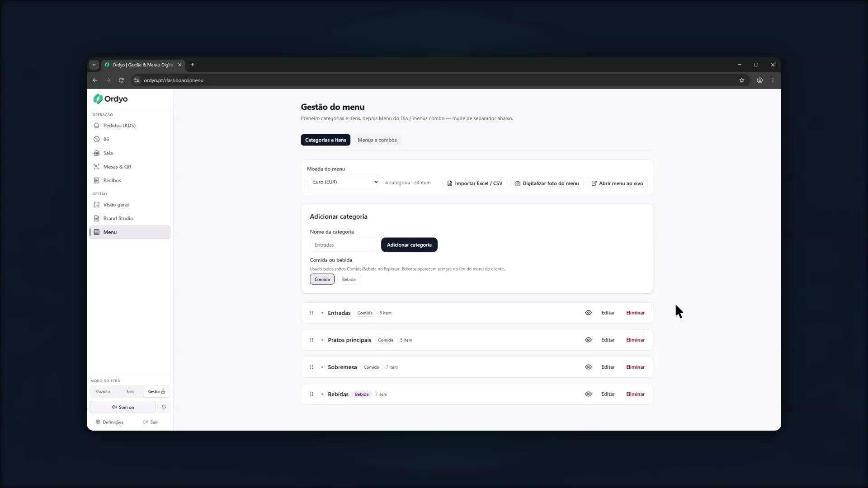Click Editar for Bebidas
The height and width of the screenshot is (488, 868).
[x=608, y=394]
